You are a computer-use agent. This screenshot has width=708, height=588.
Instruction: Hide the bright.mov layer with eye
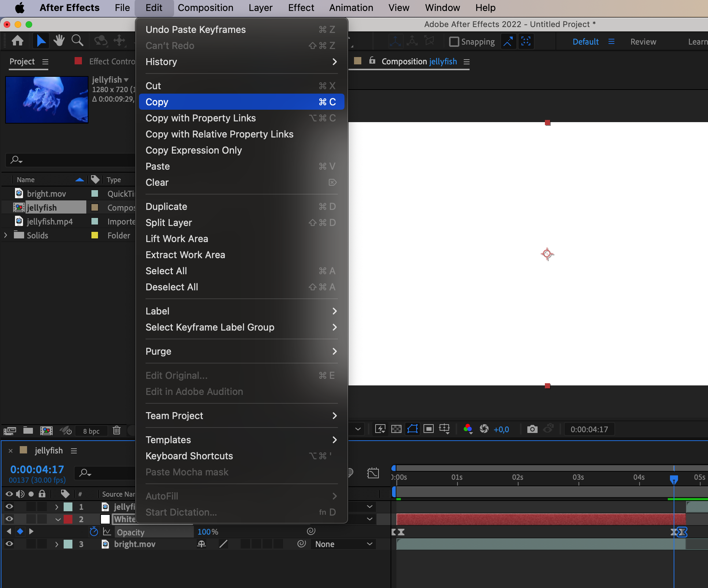(x=9, y=544)
